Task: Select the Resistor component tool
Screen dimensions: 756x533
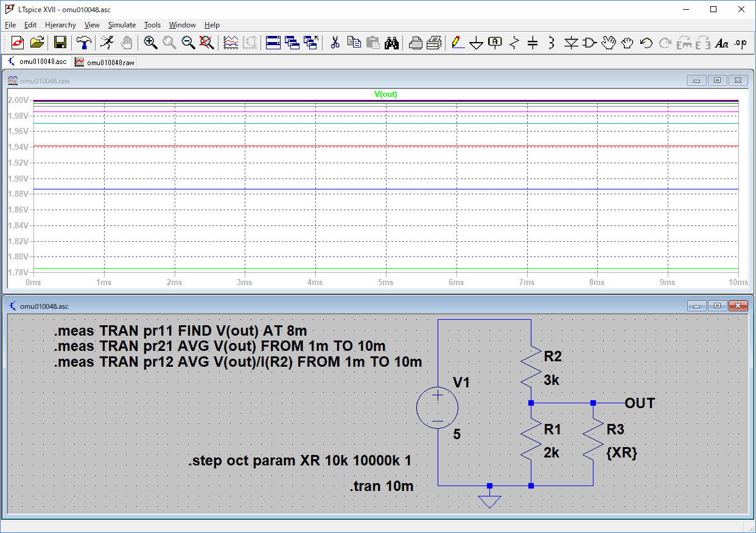Action: (x=514, y=43)
